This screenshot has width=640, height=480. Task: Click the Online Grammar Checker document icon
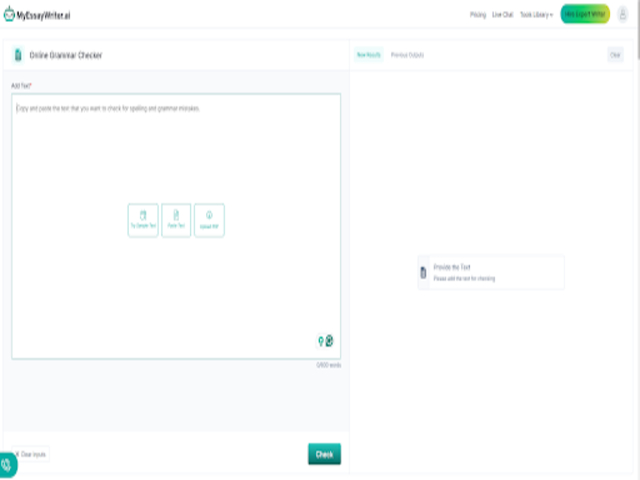click(x=18, y=55)
